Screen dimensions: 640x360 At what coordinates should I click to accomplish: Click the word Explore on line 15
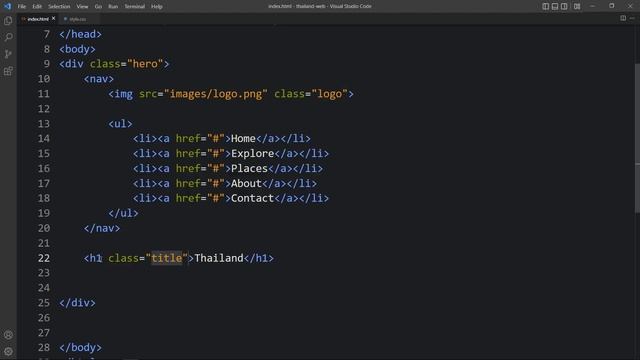(253, 153)
